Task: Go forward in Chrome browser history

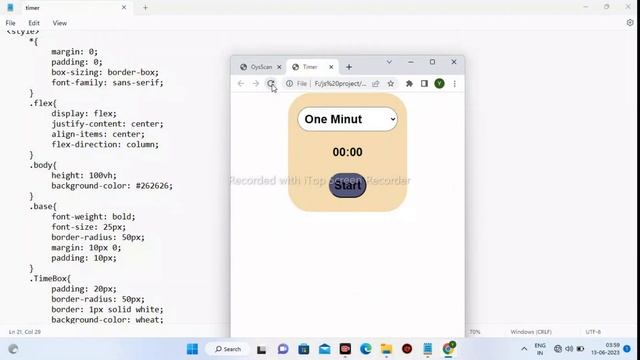Action: (256, 83)
